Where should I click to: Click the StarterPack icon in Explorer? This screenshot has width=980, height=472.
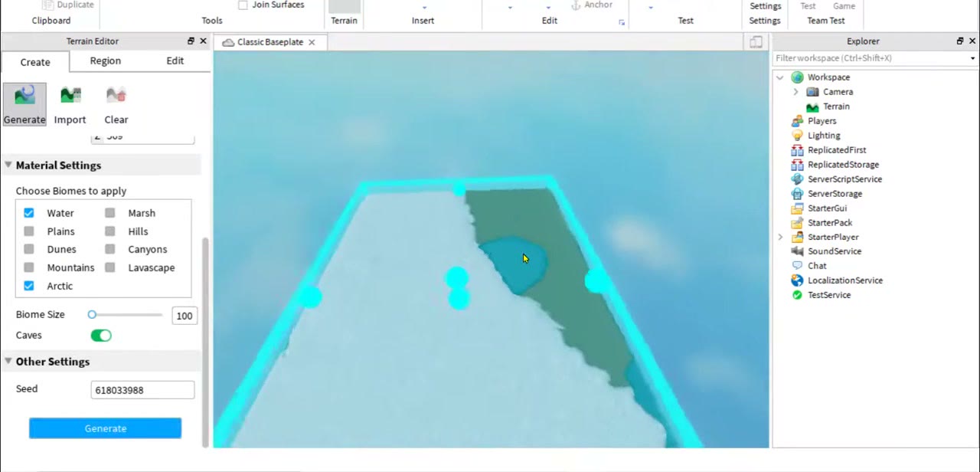click(x=797, y=223)
